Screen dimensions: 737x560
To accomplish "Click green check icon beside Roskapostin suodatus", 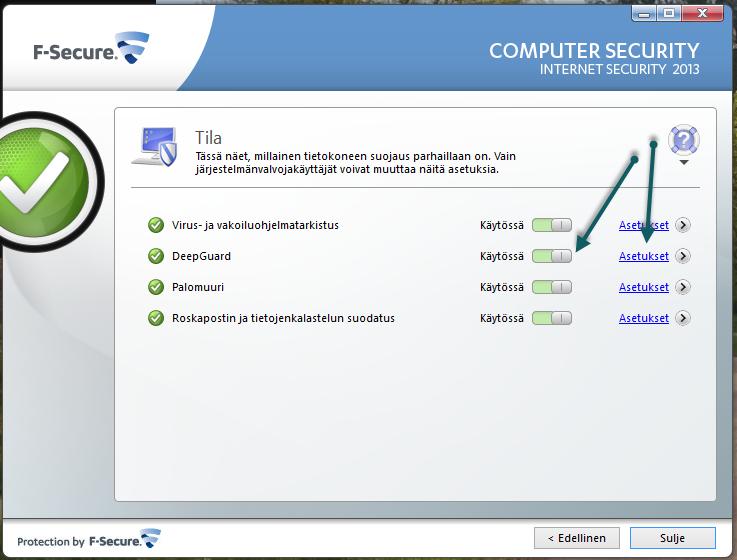I will coord(156,318).
